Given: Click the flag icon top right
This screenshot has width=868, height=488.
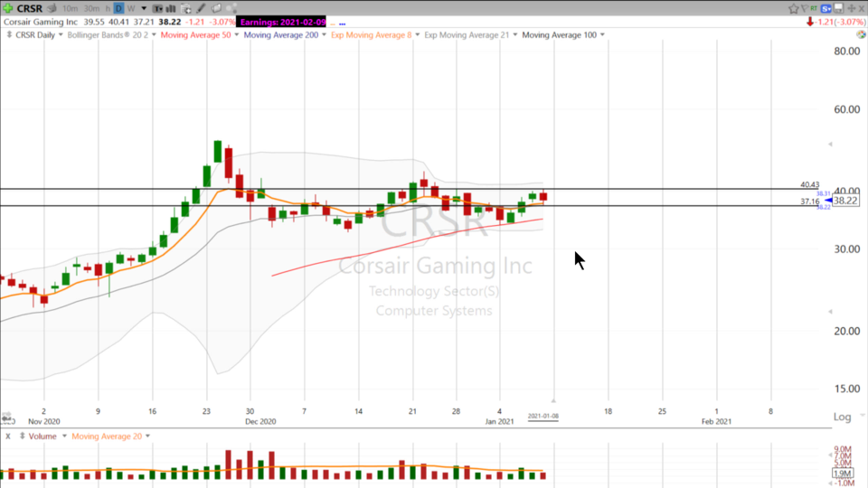Looking at the screenshot, I should tap(805, 8).
